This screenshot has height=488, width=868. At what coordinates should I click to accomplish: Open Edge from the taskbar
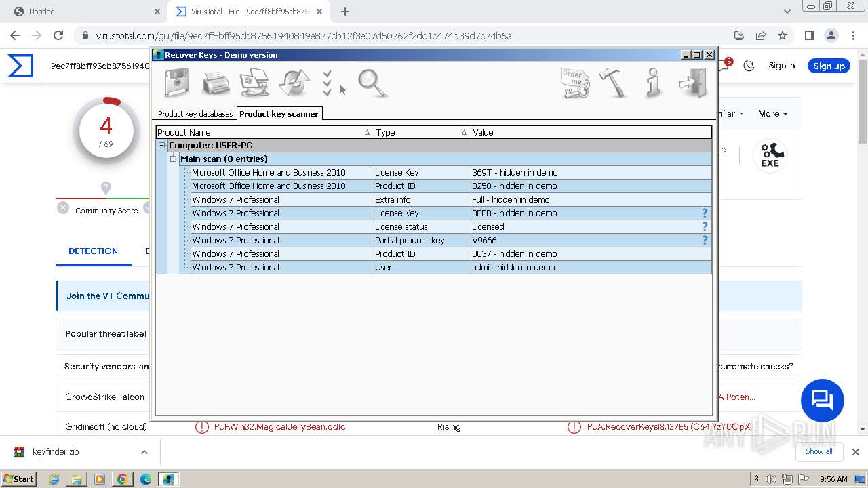146,479
